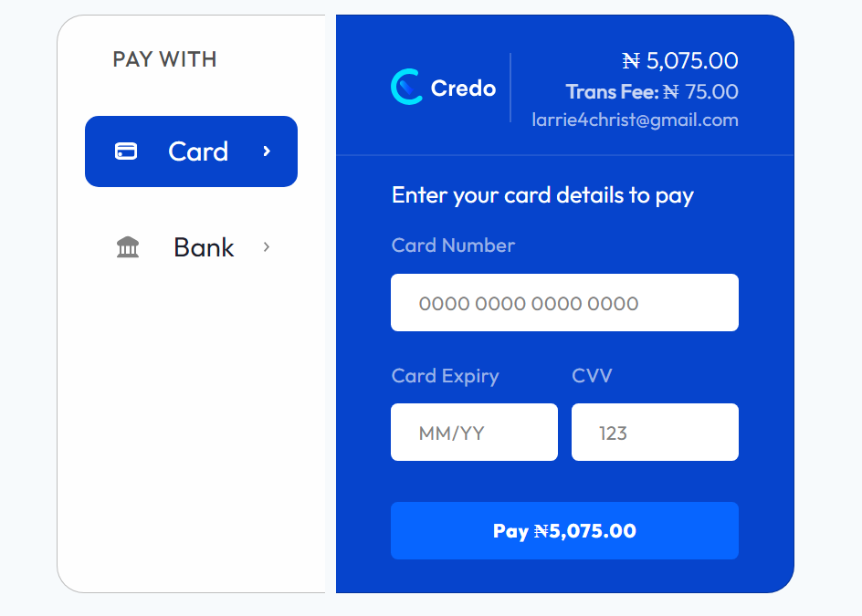The image size is (862, 616).
Task: Expand the Card option chevron arrow
Action: click(267, 151)
